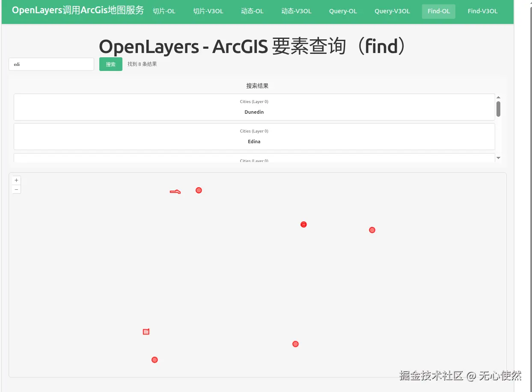Click the results list scrollbar thumb
The height and width of the screenshot is (392, 532).
[x=498, y=109]
